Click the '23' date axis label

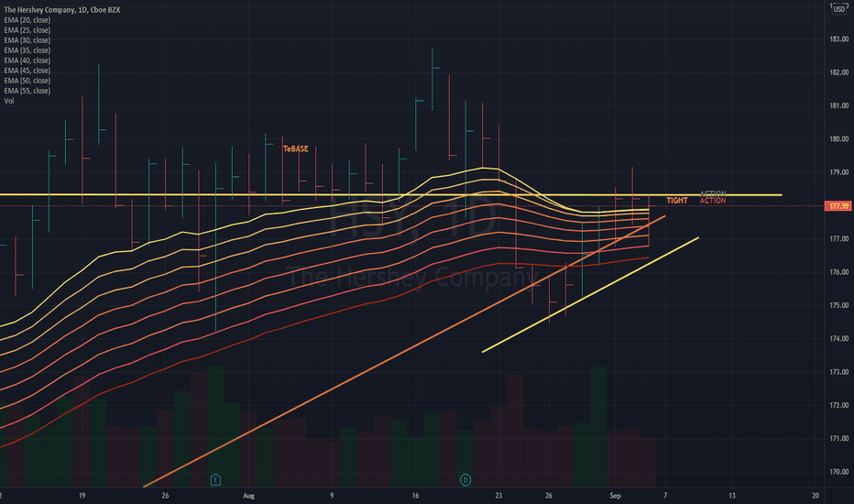498,496
